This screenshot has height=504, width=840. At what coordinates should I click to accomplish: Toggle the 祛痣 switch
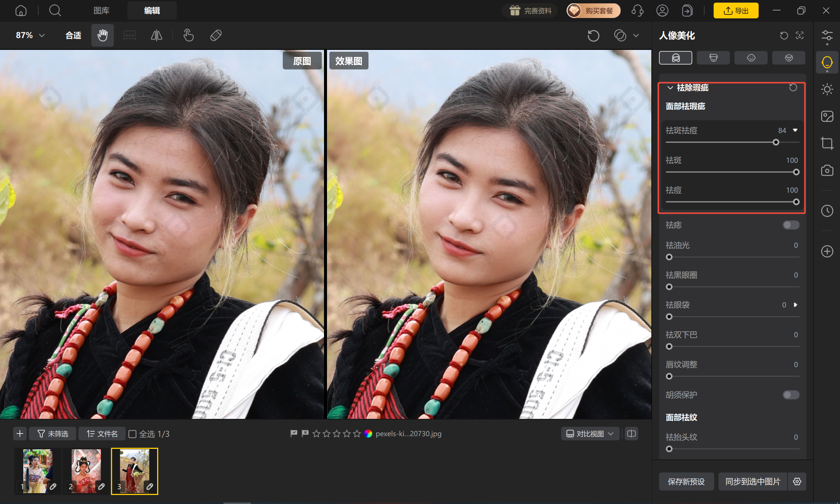click(x=791, y=225)
